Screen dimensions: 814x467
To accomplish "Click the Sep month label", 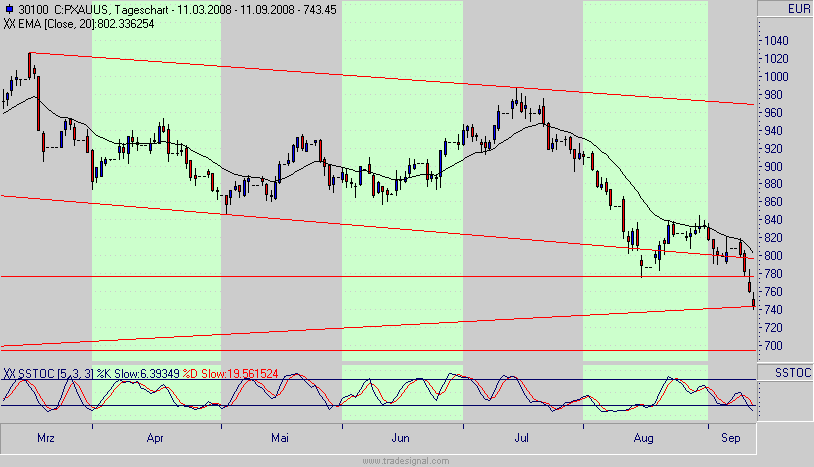I will (730, 438).
